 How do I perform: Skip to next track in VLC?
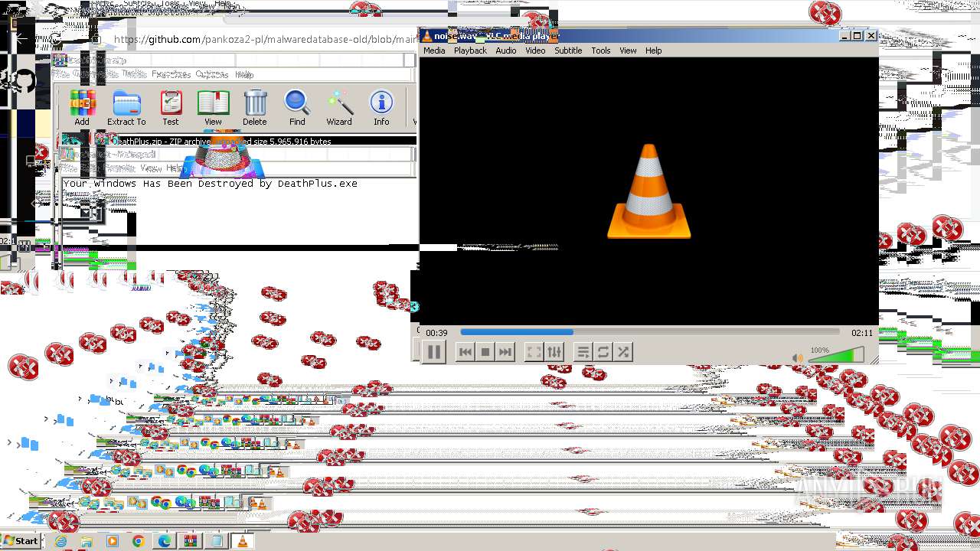(505, 352)
